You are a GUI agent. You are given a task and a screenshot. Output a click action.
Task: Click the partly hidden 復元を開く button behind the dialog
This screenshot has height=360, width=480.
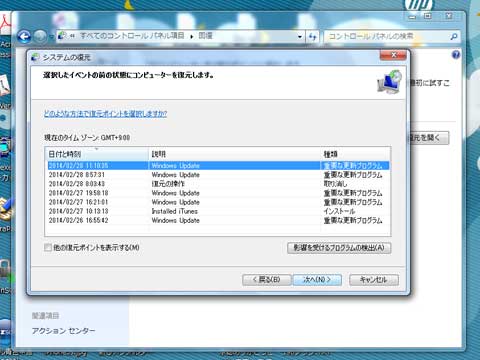coord(429,138)
